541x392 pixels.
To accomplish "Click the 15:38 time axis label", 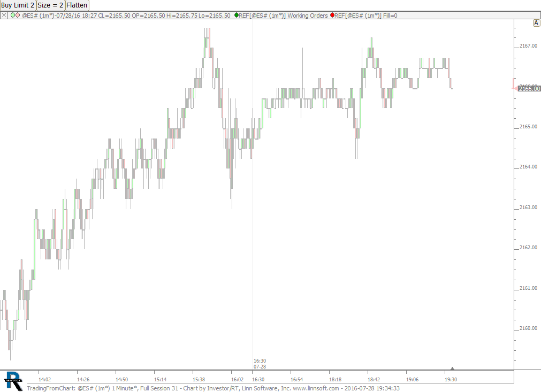I will (199, 379).
